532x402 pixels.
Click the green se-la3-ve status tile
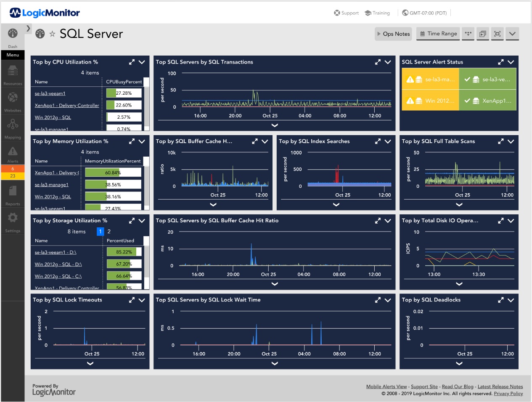(487, 79)
